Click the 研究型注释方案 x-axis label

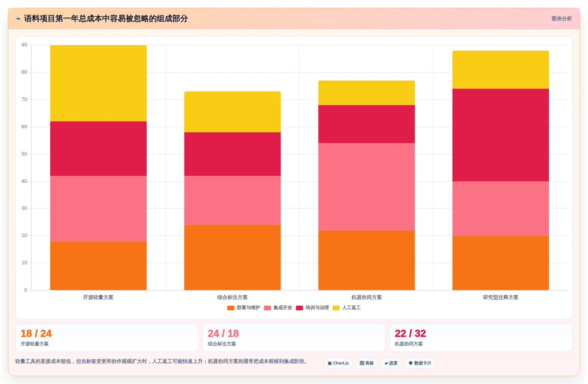click(501, 297)
